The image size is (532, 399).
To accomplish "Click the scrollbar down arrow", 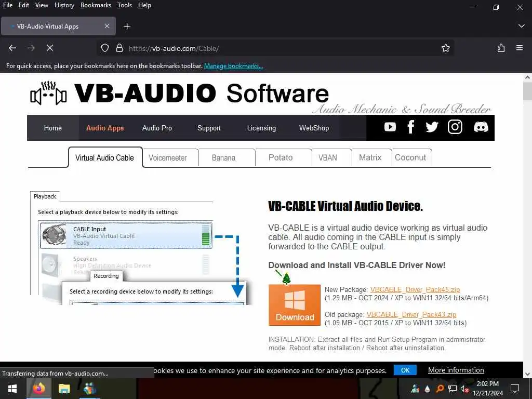I will pyautogui.click(x=527, y=374).
